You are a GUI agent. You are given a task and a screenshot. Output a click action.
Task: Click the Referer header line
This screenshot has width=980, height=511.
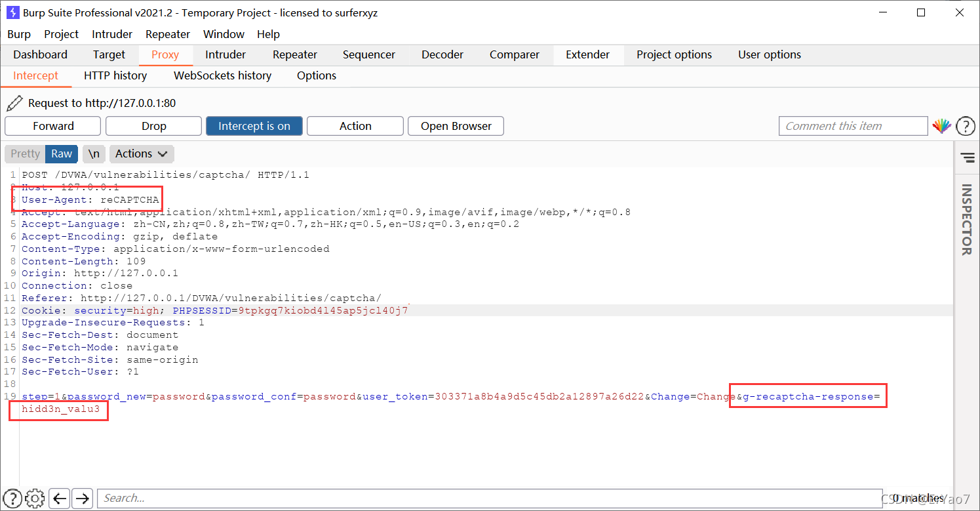[x=201, y=298]
